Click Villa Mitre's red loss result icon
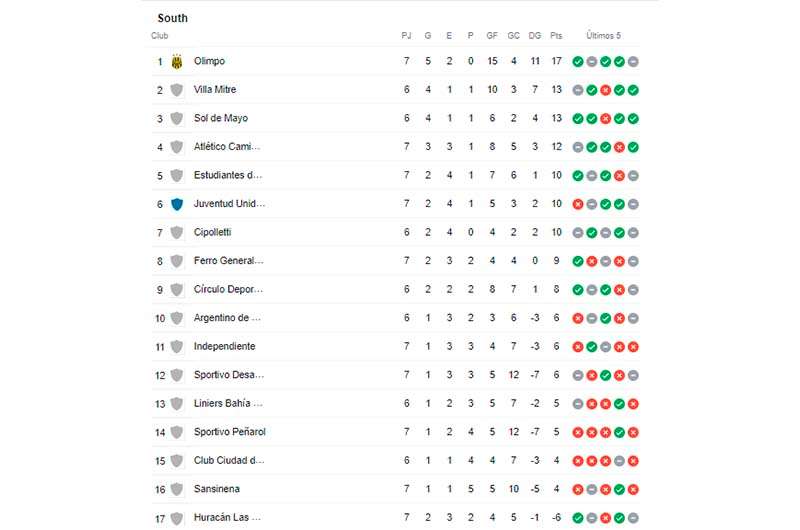This screenshot has height=530, width=800. [605, 90]
